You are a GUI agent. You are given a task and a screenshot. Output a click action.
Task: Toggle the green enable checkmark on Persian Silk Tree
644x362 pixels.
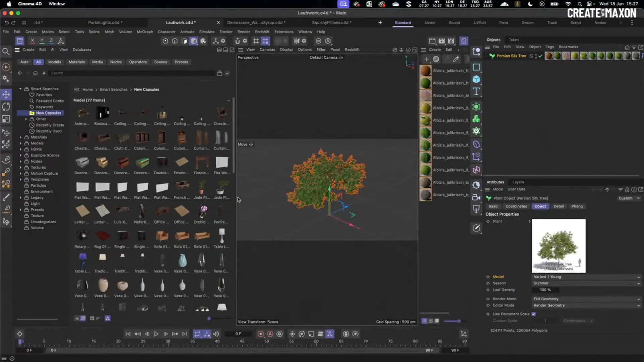click(540, 56)
